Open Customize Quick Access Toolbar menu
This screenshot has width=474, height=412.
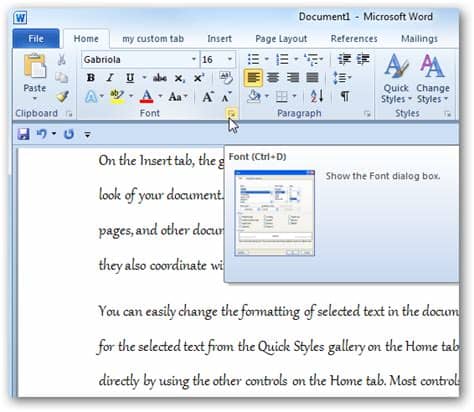click(87, 135)
